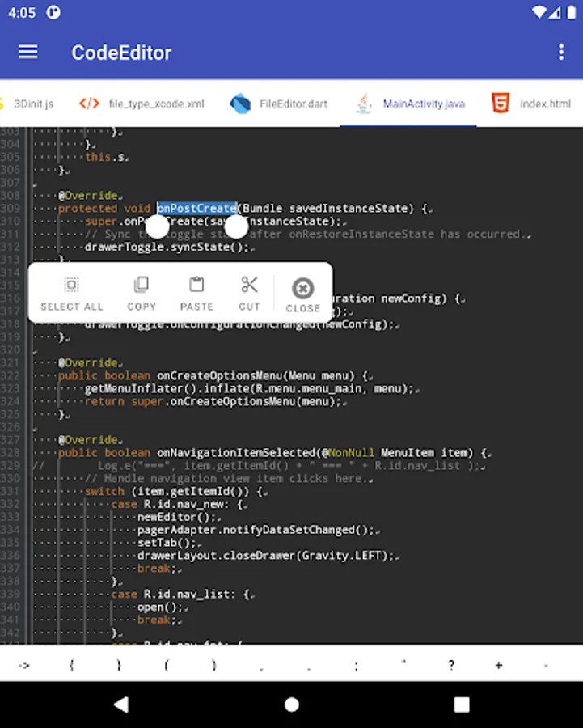583x728 pixels.
Task: Tap the Cut scissors icon
Action: tap(249, 284)
